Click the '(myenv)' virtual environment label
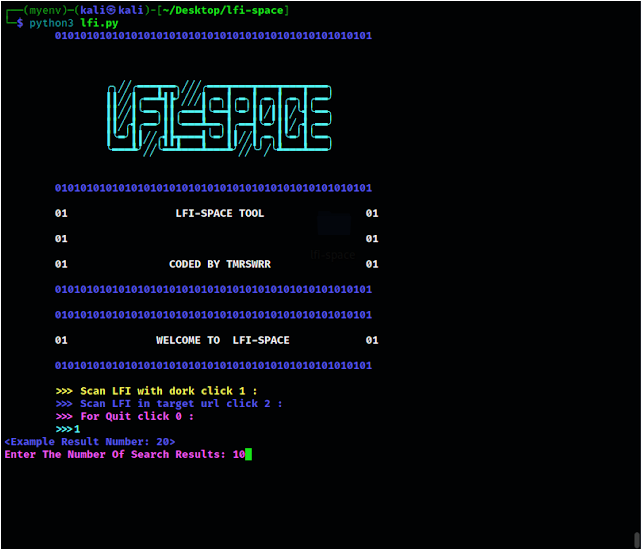Viewport: 642px width, 550px height. click(45, 10)
